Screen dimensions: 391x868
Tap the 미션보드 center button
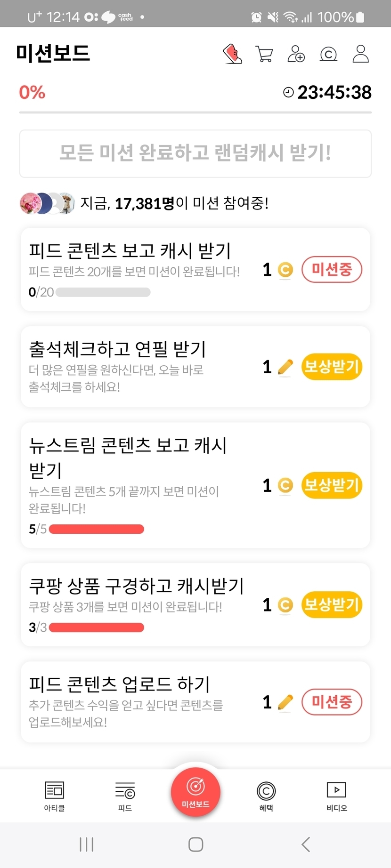(195, 792)
